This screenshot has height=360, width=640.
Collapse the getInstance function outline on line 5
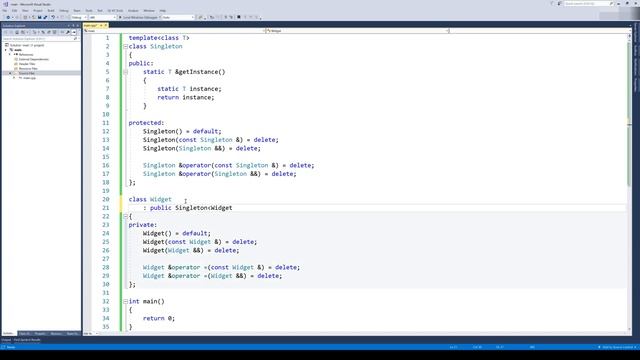[125, 72]
